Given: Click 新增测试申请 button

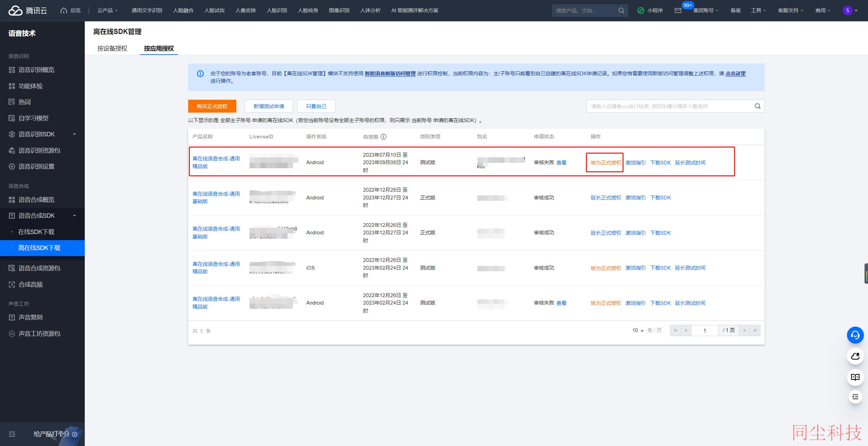Looking at the screenshot, I should tap(269, 106).
